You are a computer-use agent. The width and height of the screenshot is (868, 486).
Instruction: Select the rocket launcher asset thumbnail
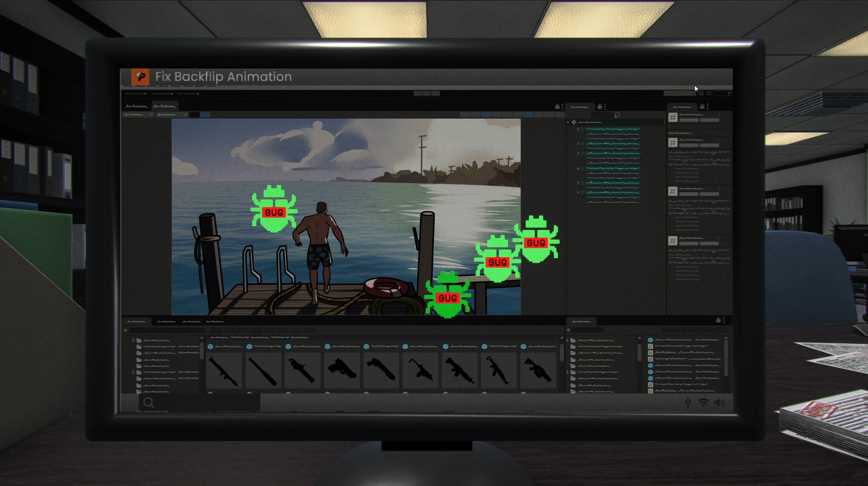[x=224, y=371]
